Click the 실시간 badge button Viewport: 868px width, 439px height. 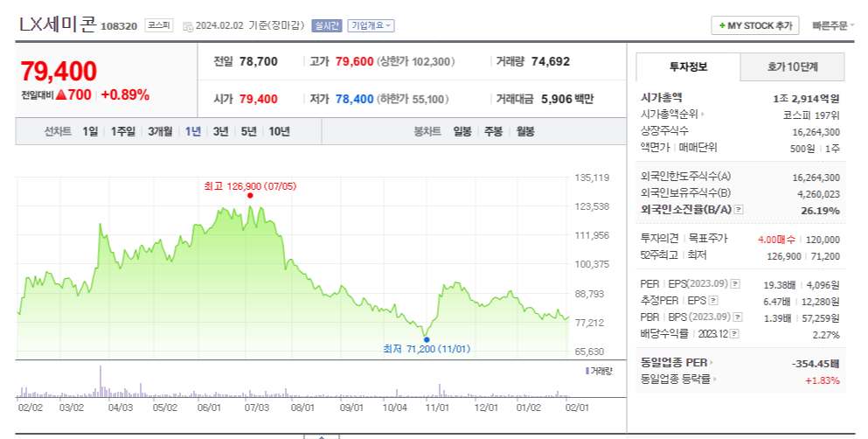click(x=327, y=25)
